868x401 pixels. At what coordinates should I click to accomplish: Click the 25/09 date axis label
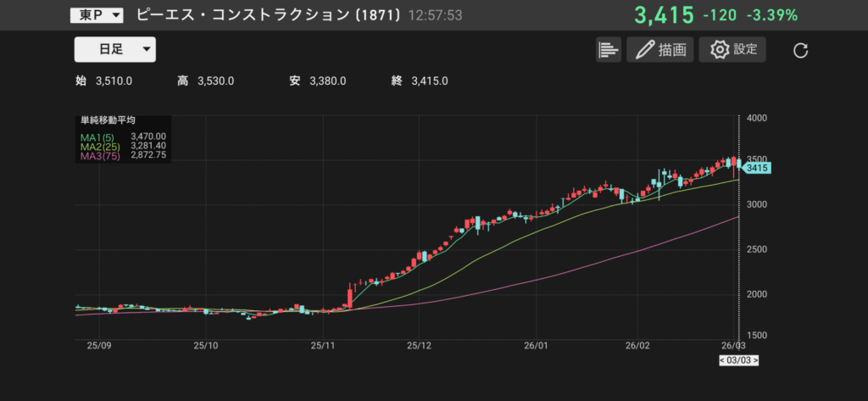(99, 346)
